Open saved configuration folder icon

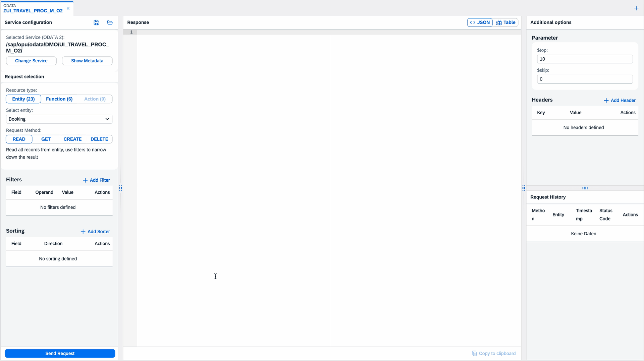110,22
